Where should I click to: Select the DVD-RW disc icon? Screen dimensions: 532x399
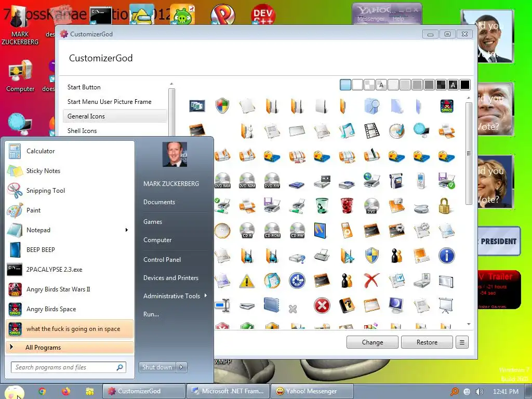(x=272, y=180)
